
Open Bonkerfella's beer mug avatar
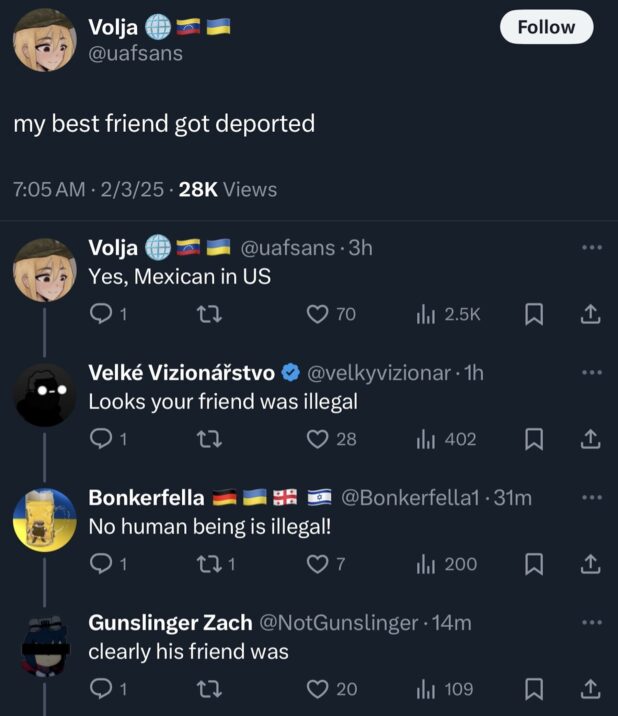[45, 519]
